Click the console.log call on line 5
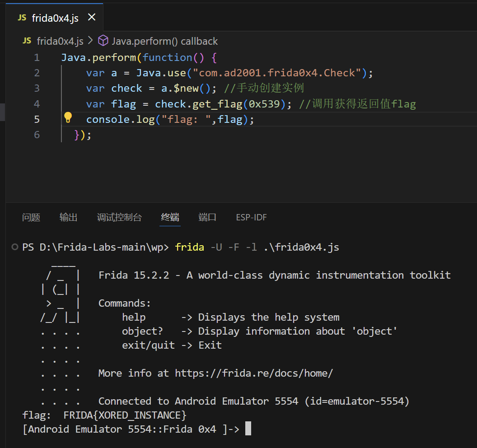Screen dimensions: 477x448 121,120
